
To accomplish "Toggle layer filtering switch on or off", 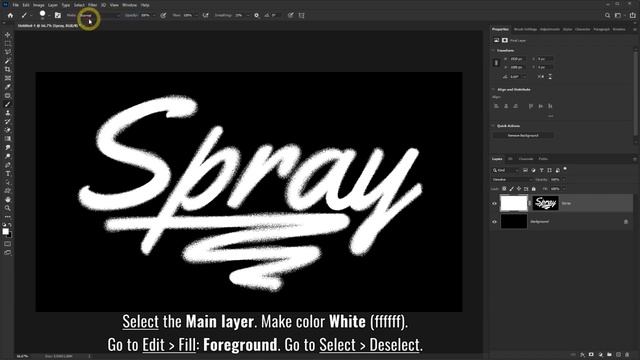I will click(x=565, y=169).
